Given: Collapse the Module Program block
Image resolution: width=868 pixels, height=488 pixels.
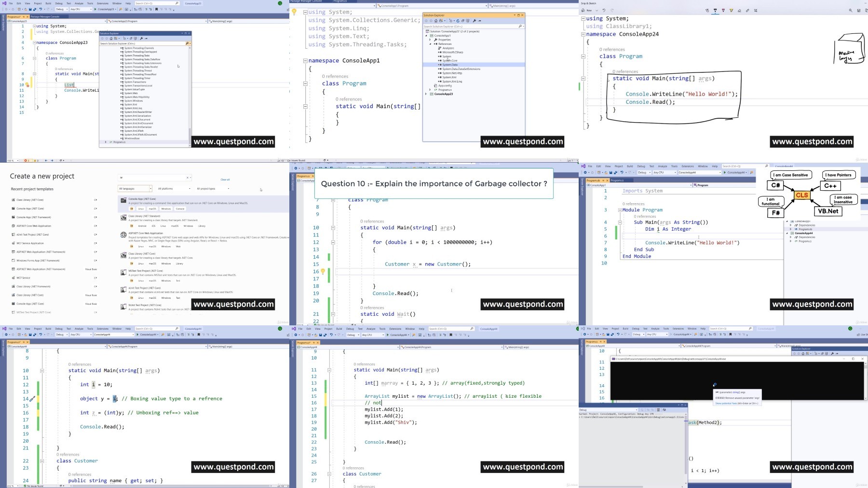Looking at the screenshot, I should 620,210.
